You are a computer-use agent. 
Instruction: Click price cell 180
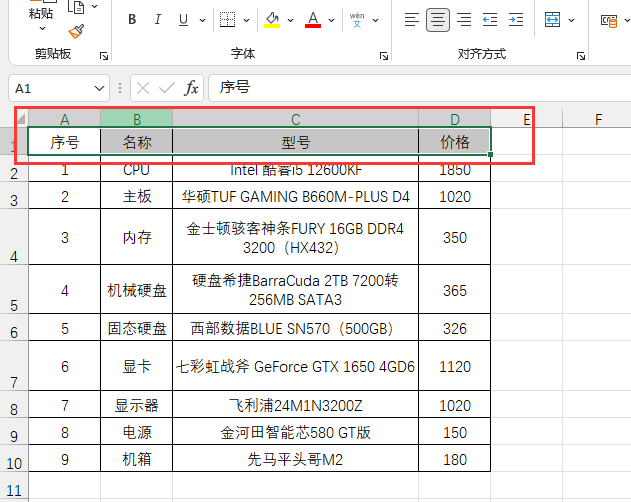tap(454, 459)
